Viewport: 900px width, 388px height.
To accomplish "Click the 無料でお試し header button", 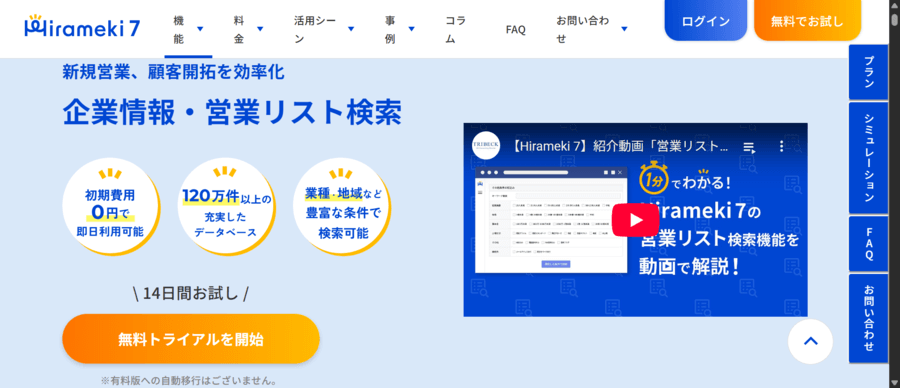I will tap(807, 21).
